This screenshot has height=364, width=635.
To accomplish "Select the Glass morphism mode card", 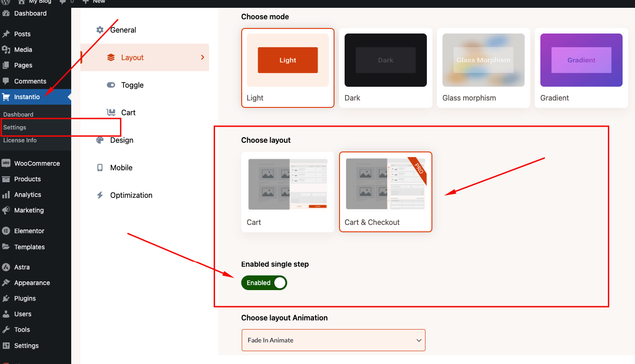I will [483, 68].
